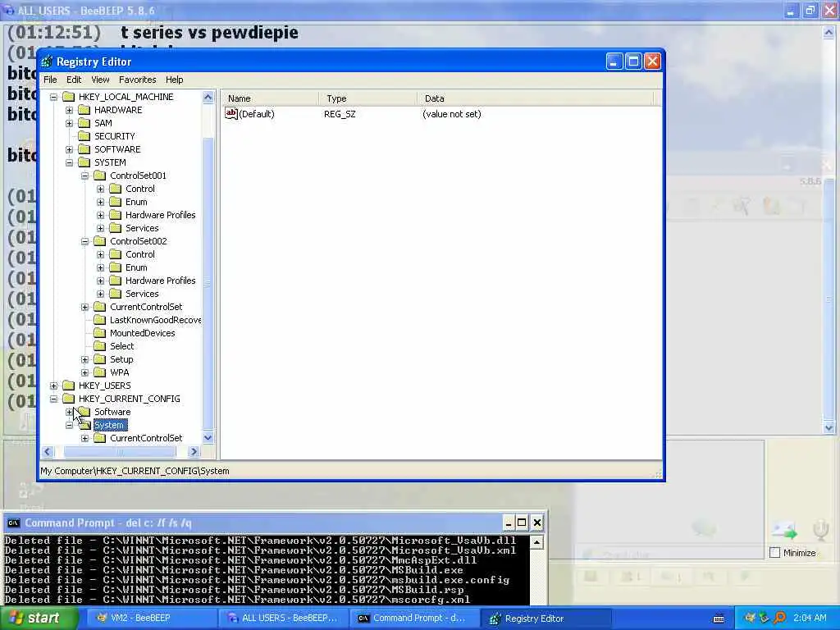Click the BeeBEEP bee tray icon
Image resolution: width=840 pixels, height=630 pixels.
click(751, 618)
